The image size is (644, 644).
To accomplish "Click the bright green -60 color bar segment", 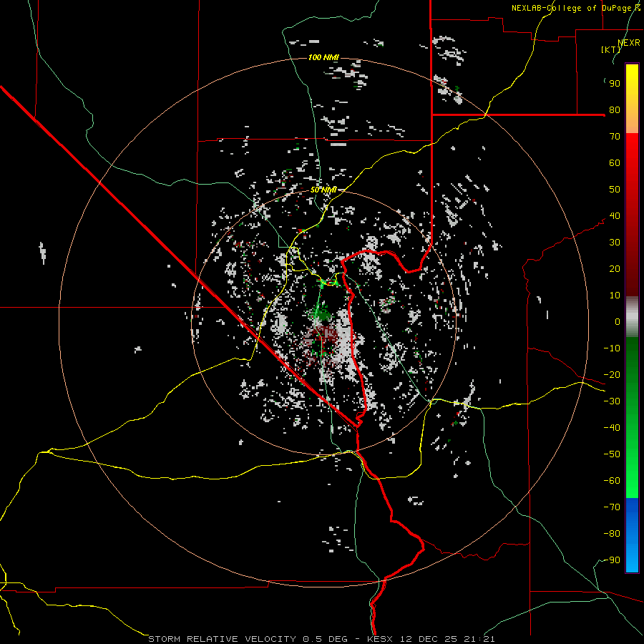I will (632, 484).
